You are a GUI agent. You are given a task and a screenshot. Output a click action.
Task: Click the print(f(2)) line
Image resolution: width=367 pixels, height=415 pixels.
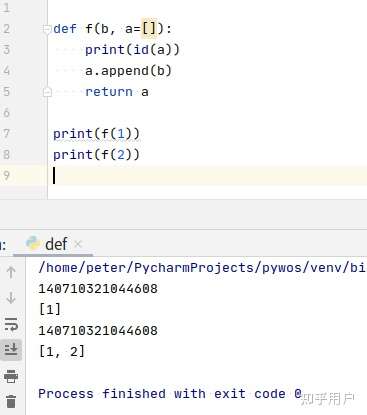point(96,155)
